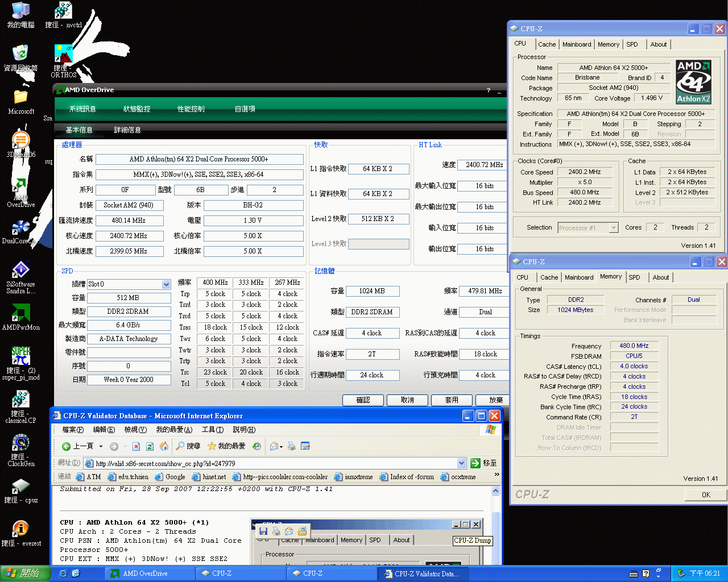728x582 pixels.
Task: Select the 詳細信息 sub-tab in OverDrive
Action: tap(127, 130)
